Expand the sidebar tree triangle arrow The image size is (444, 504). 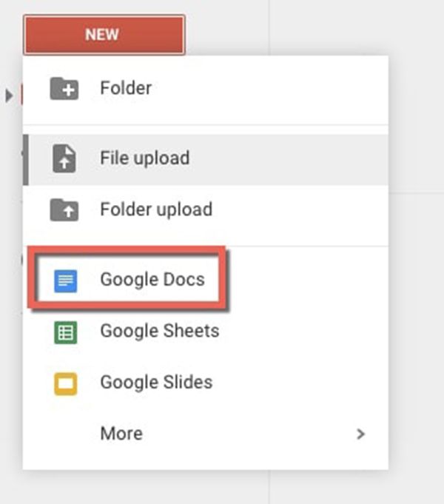10,95
